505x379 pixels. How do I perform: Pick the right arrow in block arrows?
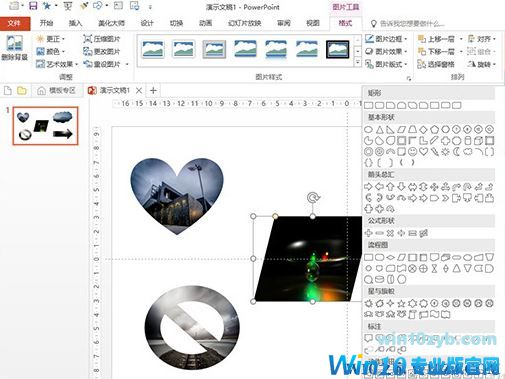point(368,187)
